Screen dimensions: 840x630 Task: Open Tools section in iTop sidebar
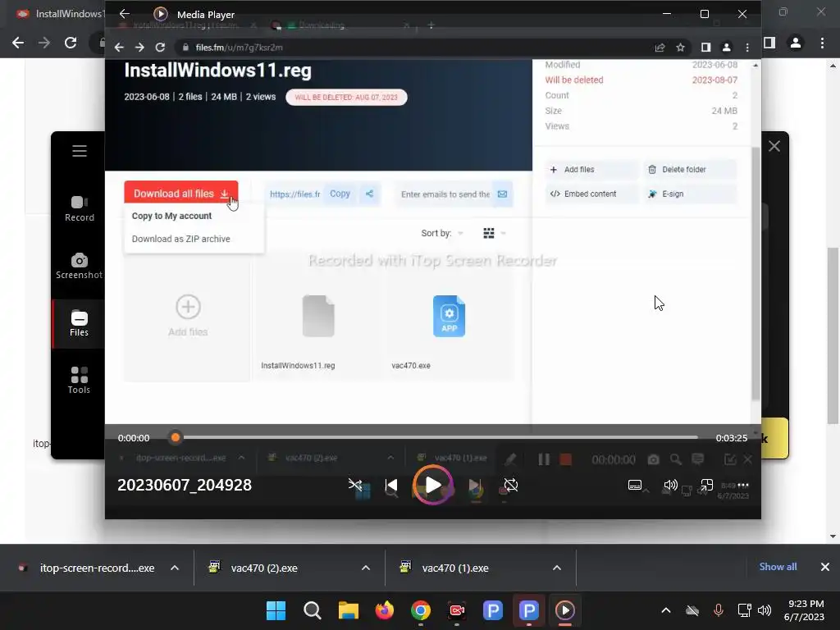[x=79, y=381]
